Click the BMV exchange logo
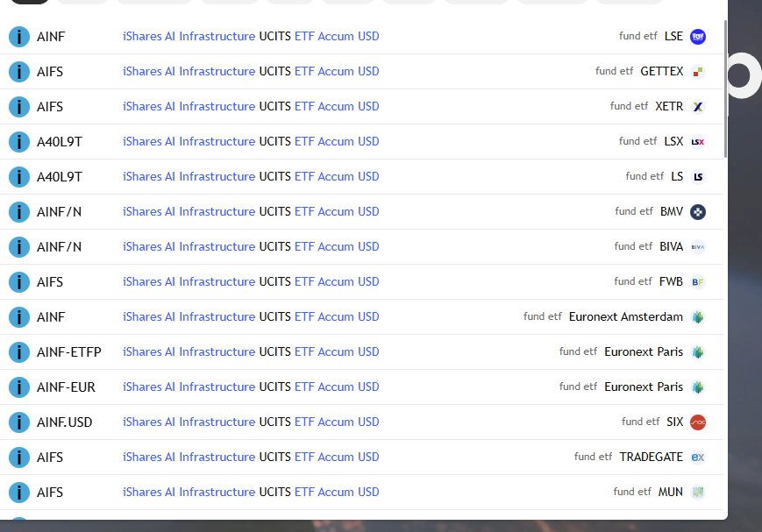Viewport: 762px width, 532px height. (x=698, y=212)
